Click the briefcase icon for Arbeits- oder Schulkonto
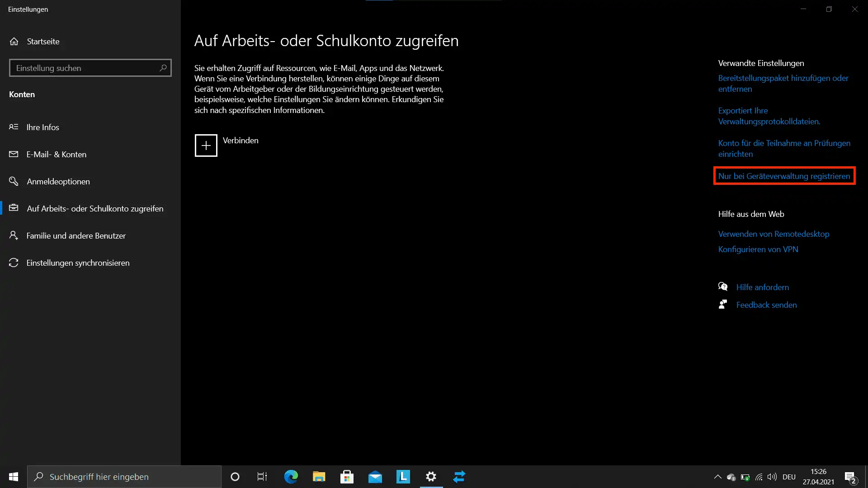868x488 pixels. pos(14,208)
